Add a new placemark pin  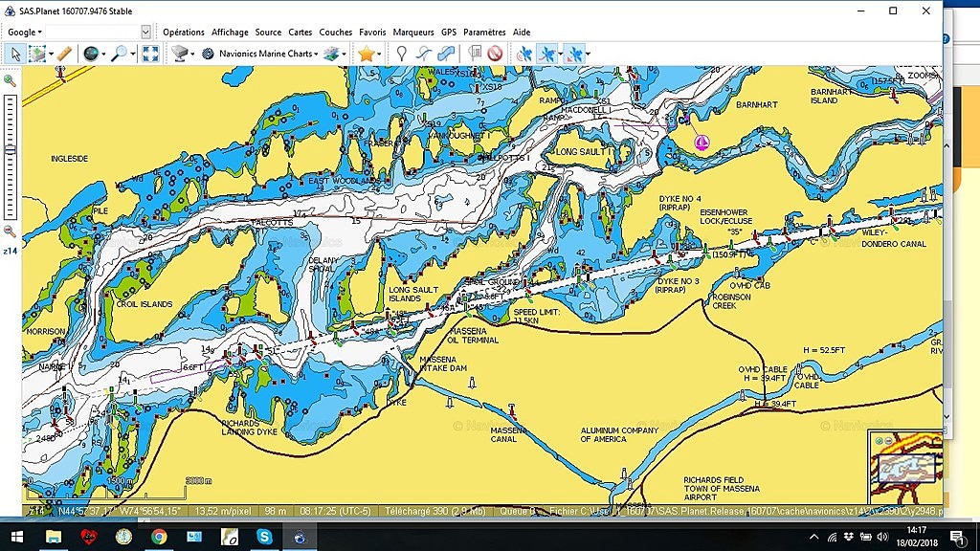click(x=401, y=54)
